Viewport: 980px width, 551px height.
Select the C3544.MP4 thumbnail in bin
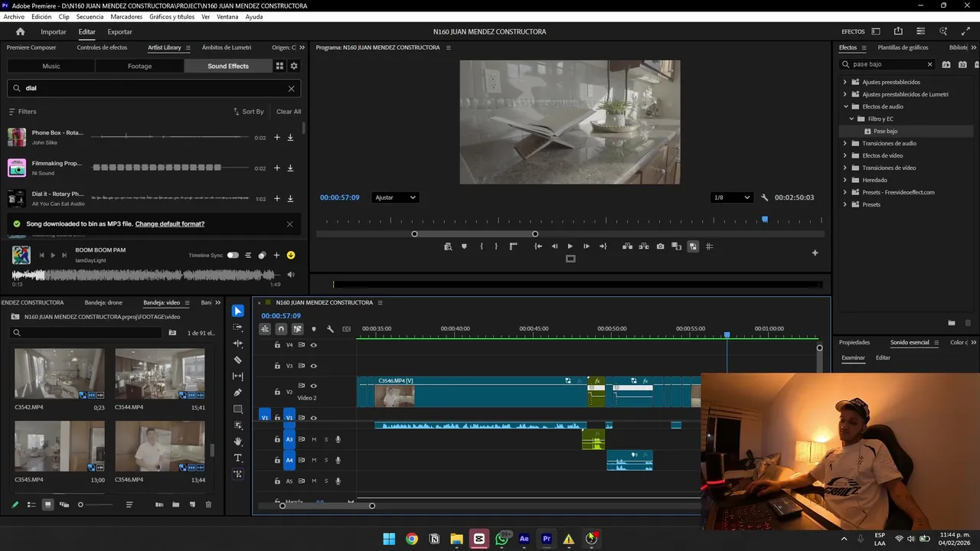[x=159, y=373]
